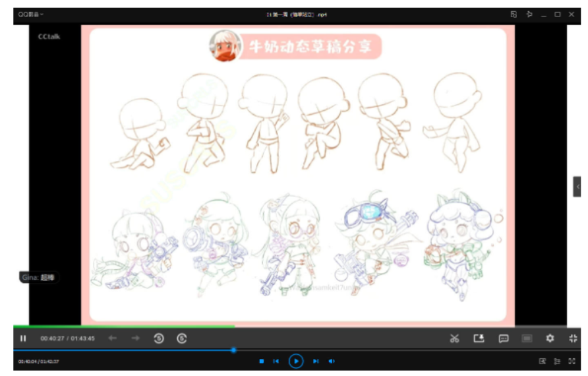
Task: Skip to the next video
Action: (x=316, y=361)
